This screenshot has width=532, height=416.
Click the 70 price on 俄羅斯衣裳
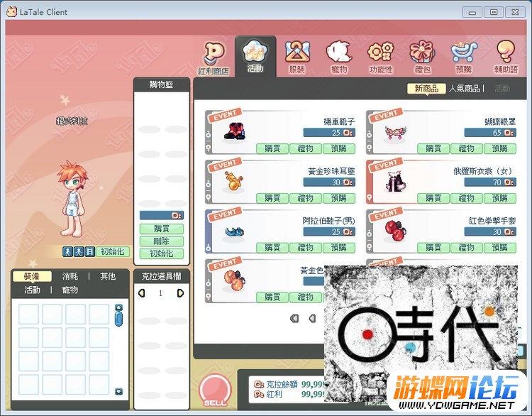pyautogui.click(x=490, y=182)
